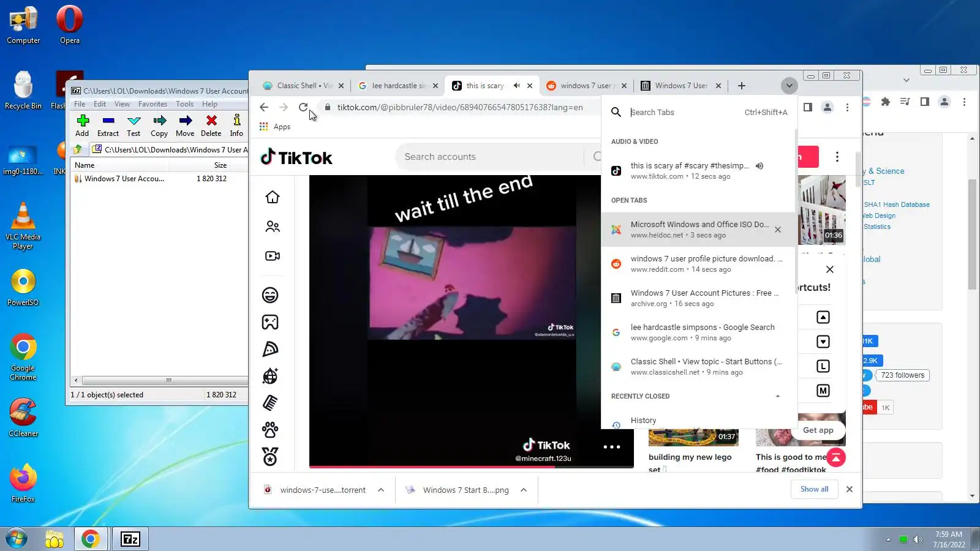980x551 pixels.
Task: Select the TikTok sports medal category icon
Action: (270, 457)
